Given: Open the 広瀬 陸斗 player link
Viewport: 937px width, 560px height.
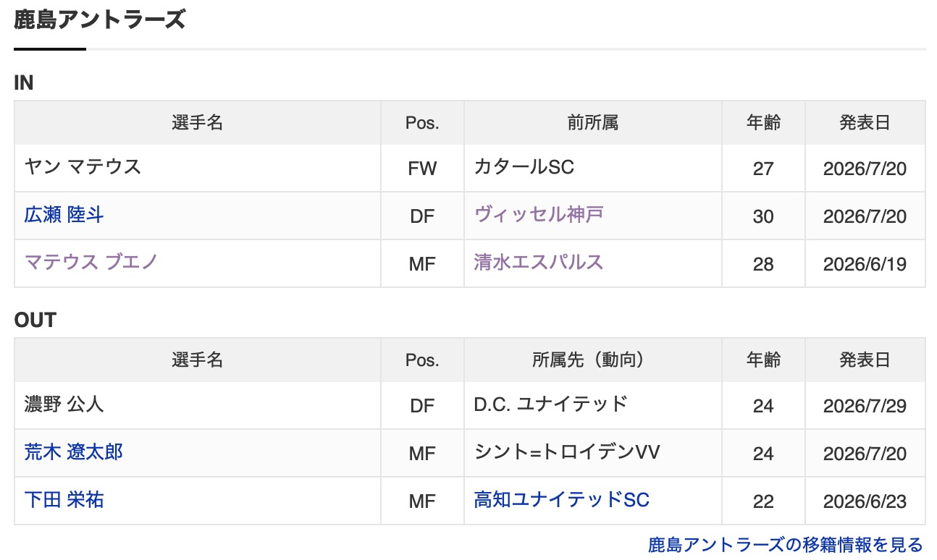Looking at the screenshot, I should [x=64, y=215].
